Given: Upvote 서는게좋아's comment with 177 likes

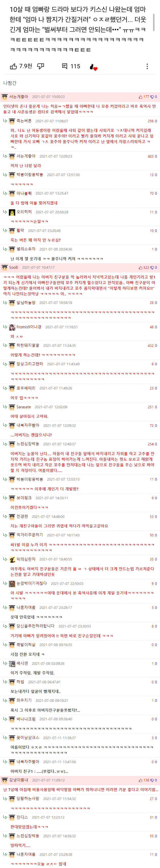Looking at the screenshot, I should click(141, 97).
